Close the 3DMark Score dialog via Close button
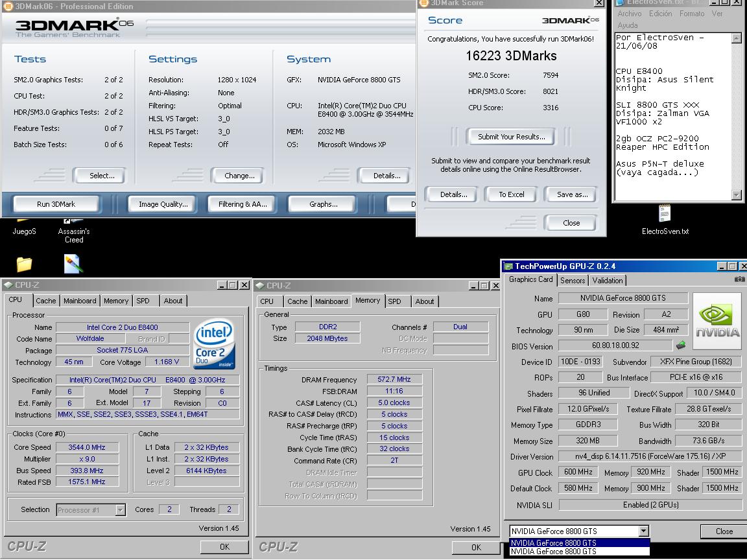Viewport: 747px width, 560px height. click(571, 223)
